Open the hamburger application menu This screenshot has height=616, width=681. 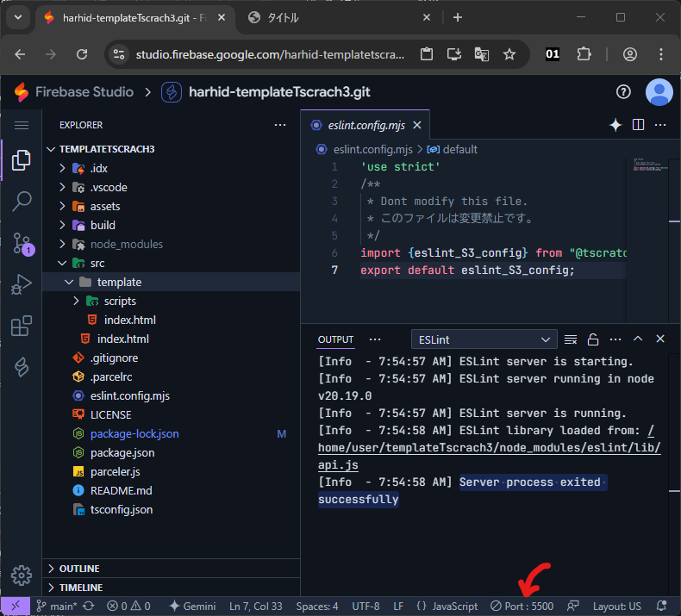tap(22, 126)
